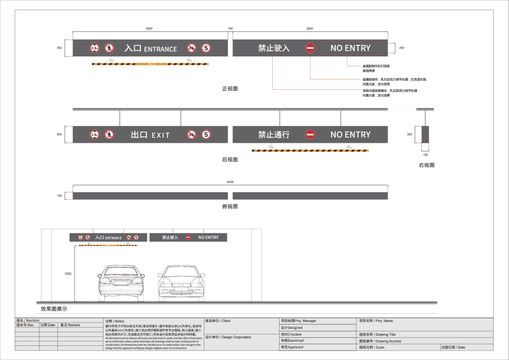Select the striped barrier bar under ENTRANCE sign
Image resolution: width=509 pixels, height=360 pixels.
[x=150, y=64]
